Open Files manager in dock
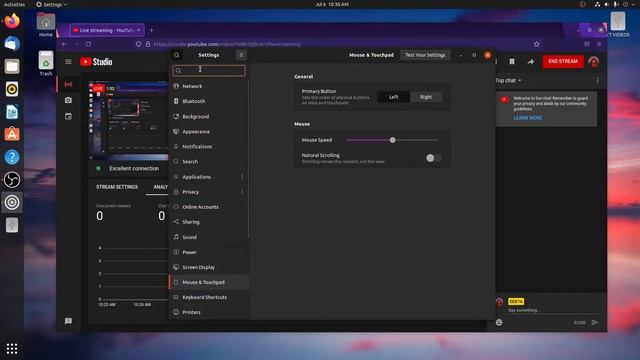The height and width of the screenshot is (360, 640). [12, 66]
